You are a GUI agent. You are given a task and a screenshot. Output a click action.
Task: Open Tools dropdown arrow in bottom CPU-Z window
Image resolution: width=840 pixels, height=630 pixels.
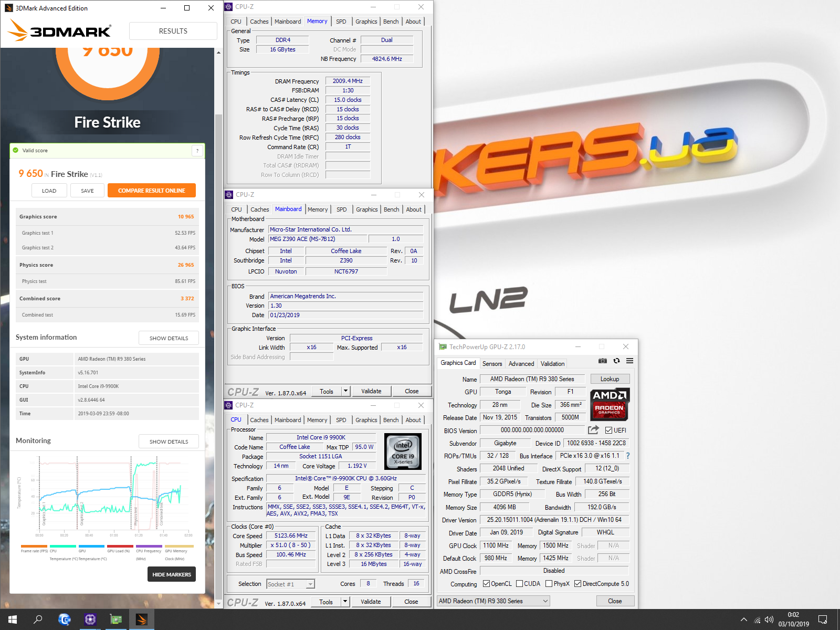(x=345, y=602)
